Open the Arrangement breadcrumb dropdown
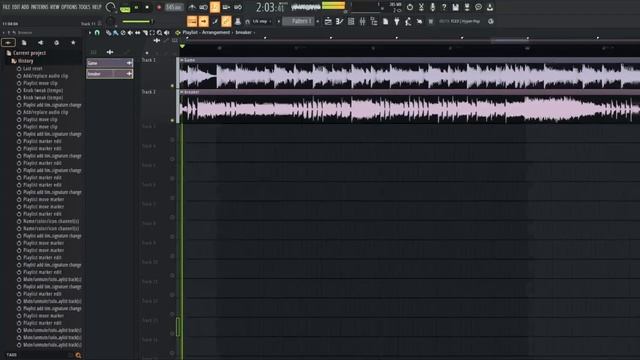This screenshot has height=360, width=640. click(216, 32)
